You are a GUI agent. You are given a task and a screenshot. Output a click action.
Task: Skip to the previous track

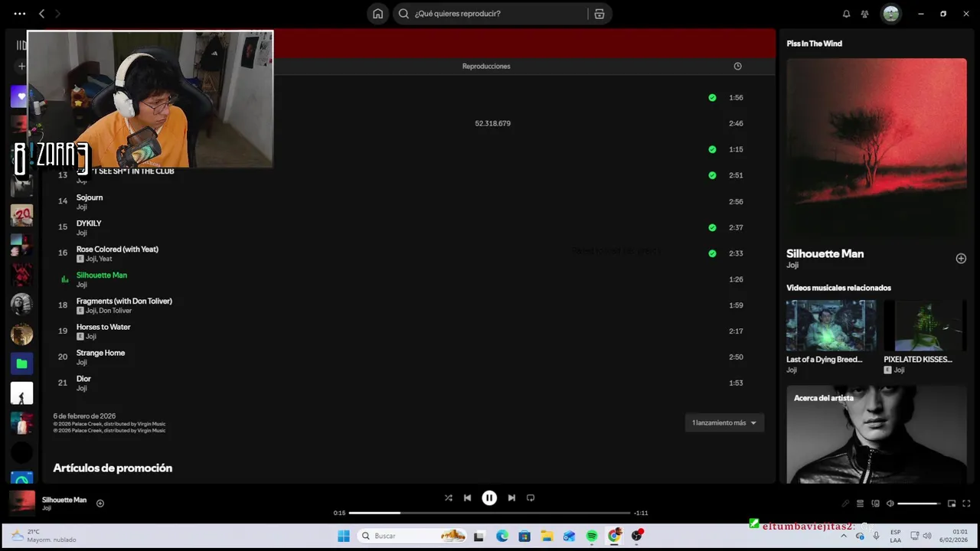coord(467,498)
